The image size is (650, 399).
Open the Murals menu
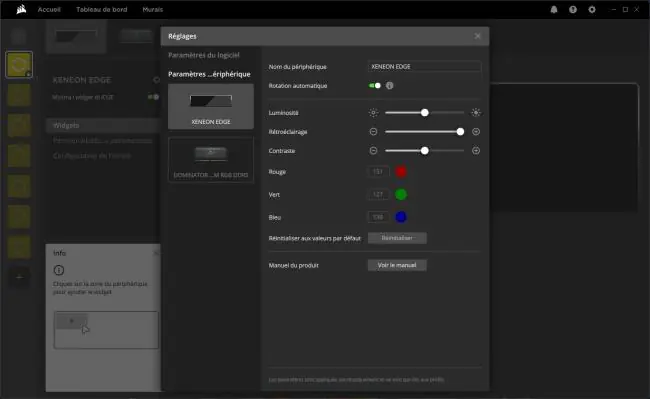pos(153,9)
